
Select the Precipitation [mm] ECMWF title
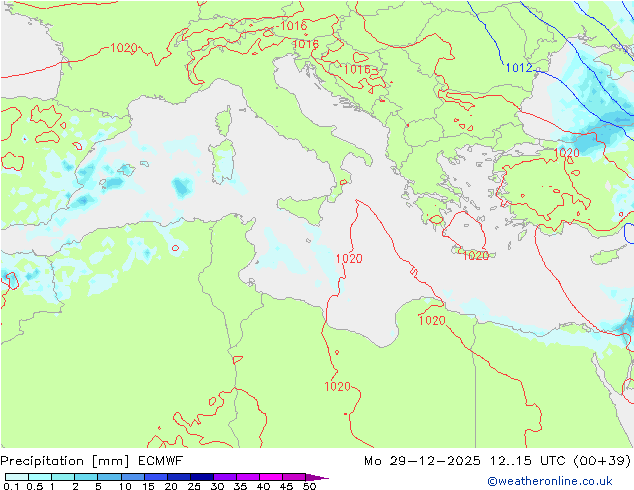coord(92,461)
